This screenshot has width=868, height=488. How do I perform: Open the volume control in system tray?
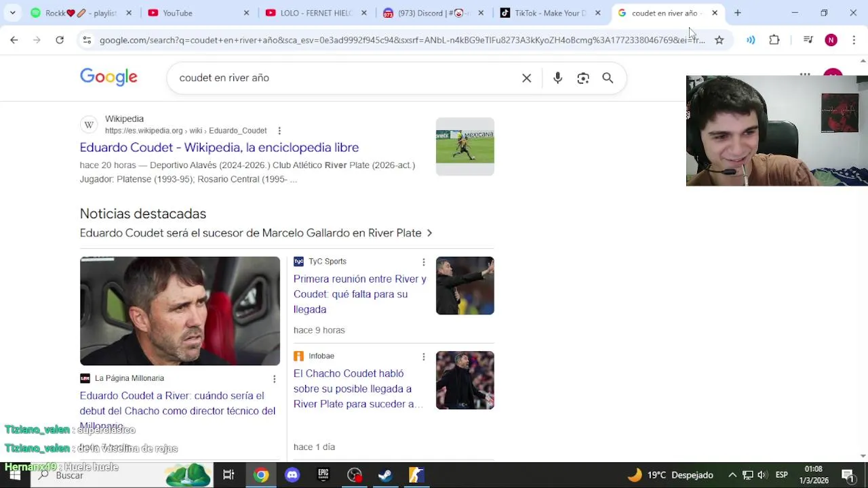762,475
